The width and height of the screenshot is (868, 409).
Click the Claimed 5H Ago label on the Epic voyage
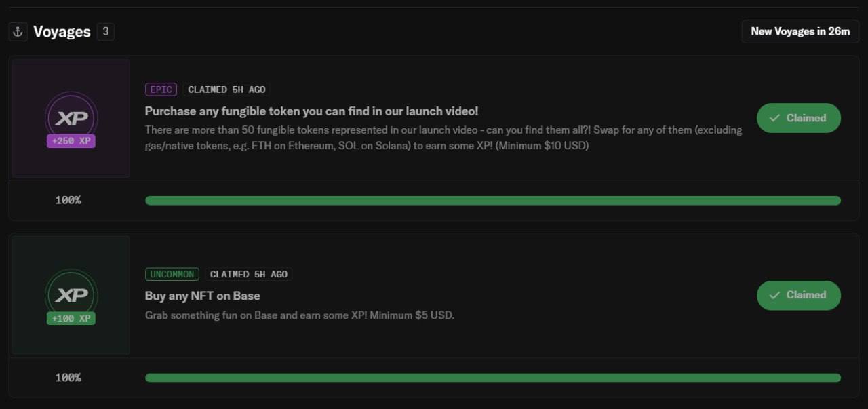click(226, 90)
